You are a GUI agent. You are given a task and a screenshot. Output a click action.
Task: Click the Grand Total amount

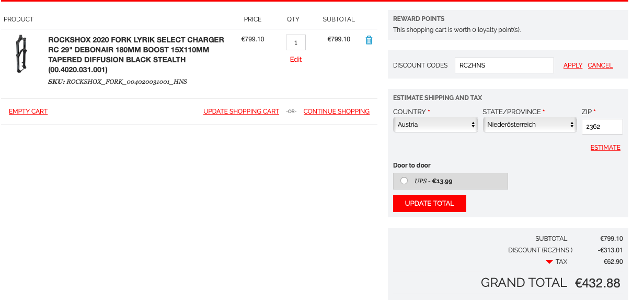click(597, 283)
